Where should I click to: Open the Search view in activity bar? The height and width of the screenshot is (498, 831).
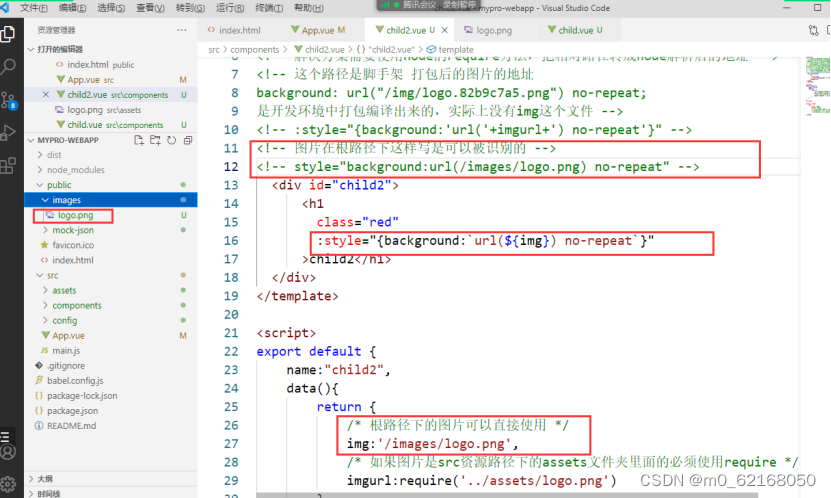coord(10,66)
